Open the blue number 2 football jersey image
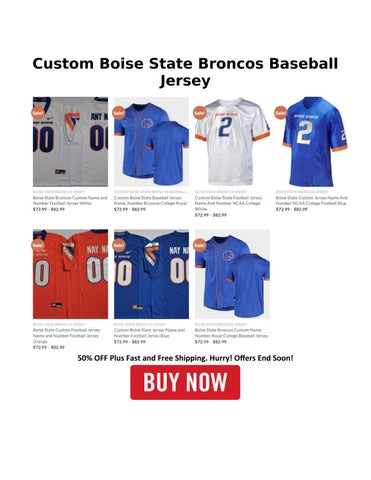This screenshot has width=371, height=480. (313, 142)
